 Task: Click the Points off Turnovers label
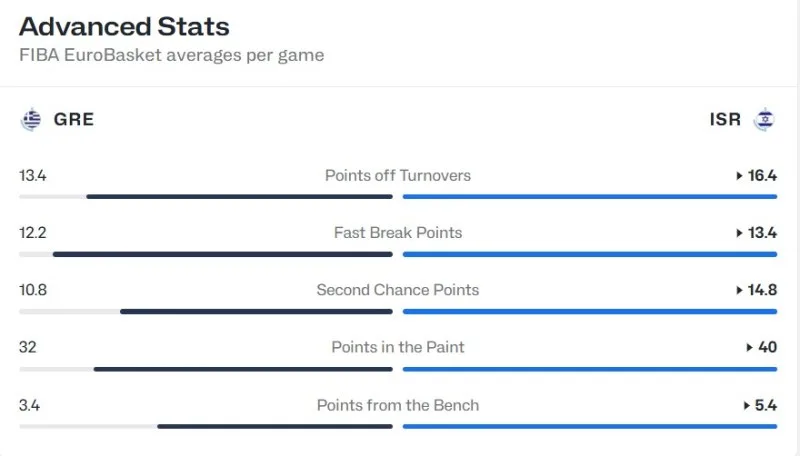click(398, 175)
